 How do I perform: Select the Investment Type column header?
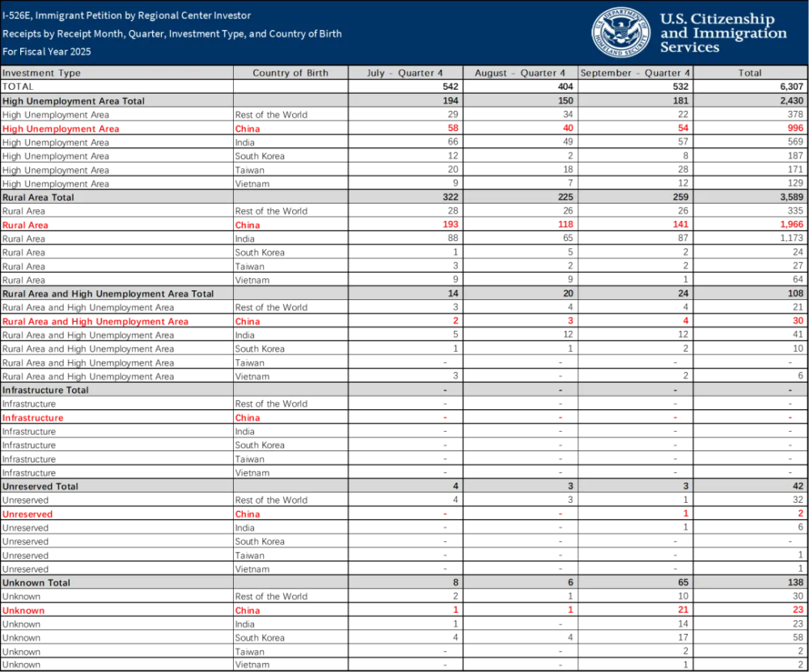[x=41, y=73]
